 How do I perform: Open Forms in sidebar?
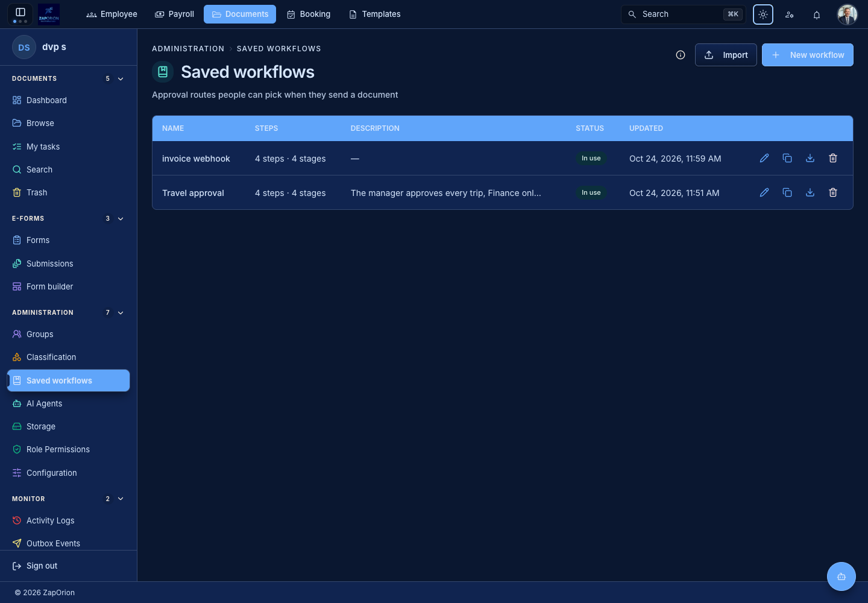pyautogui.click(x=68, y=240)
